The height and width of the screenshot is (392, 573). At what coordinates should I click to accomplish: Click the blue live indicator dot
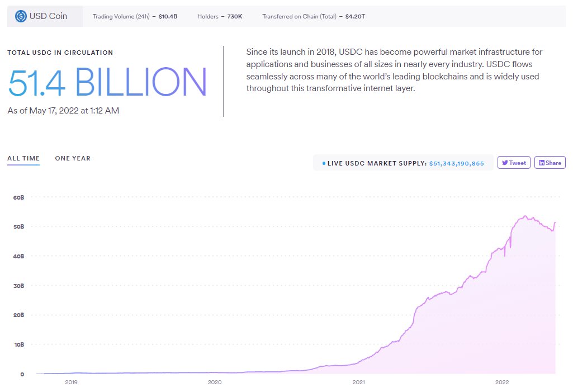click(324, 163)
